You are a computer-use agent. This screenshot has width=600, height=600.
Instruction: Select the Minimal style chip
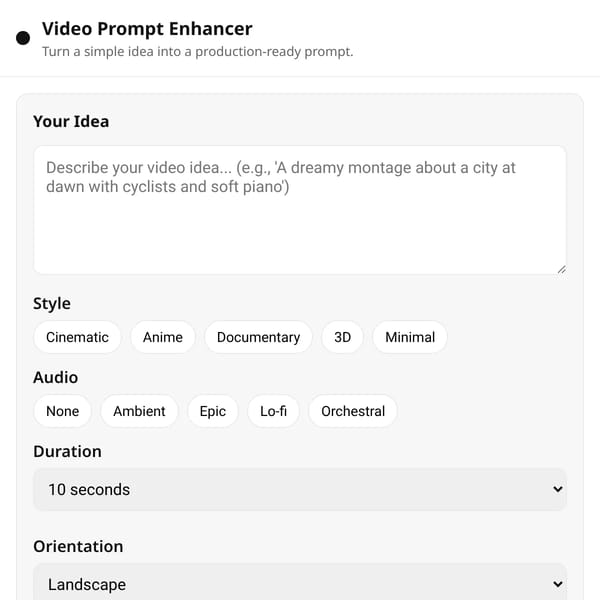tap(410, 337)
